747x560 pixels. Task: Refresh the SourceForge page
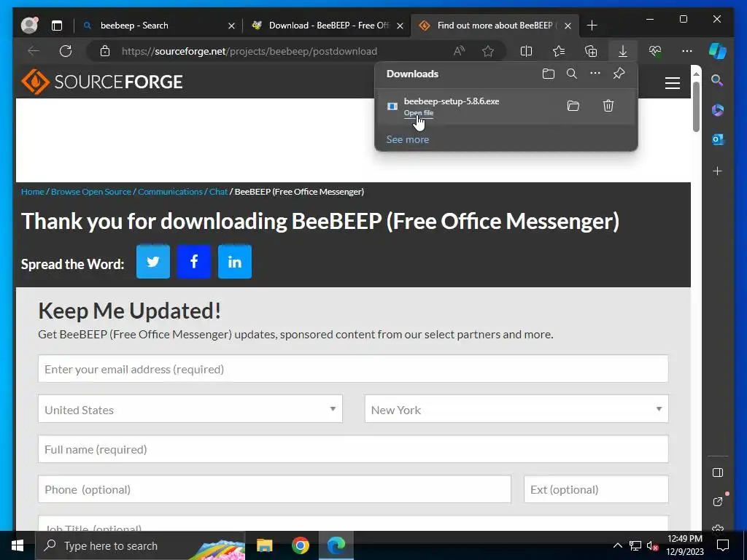click(x=66, y=51)
